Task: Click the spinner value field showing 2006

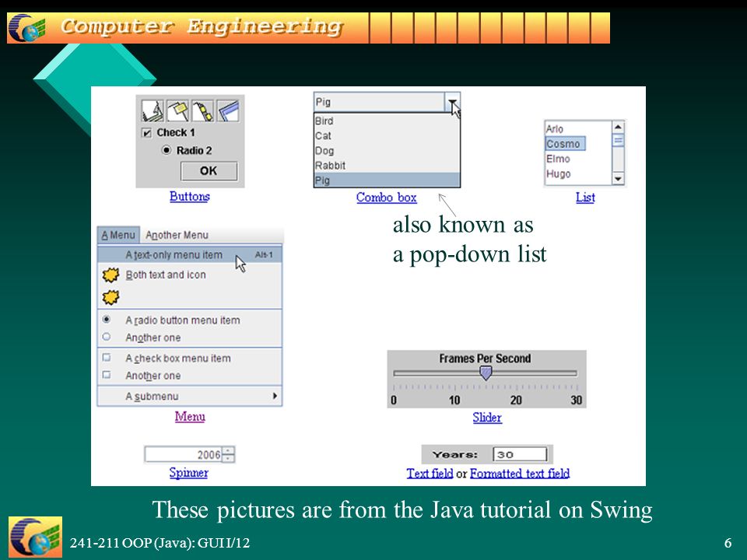Action: [x=184, y=454]
